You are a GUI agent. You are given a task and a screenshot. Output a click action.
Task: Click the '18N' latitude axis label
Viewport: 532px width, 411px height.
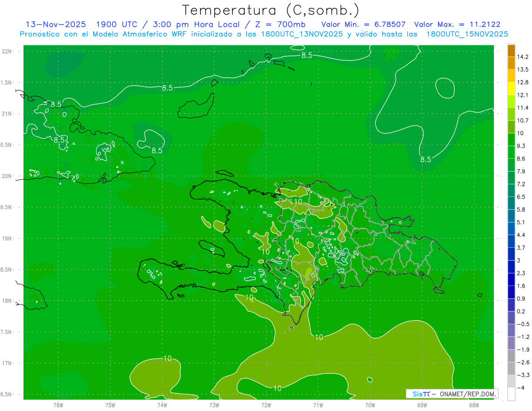(x=7, y=301)
